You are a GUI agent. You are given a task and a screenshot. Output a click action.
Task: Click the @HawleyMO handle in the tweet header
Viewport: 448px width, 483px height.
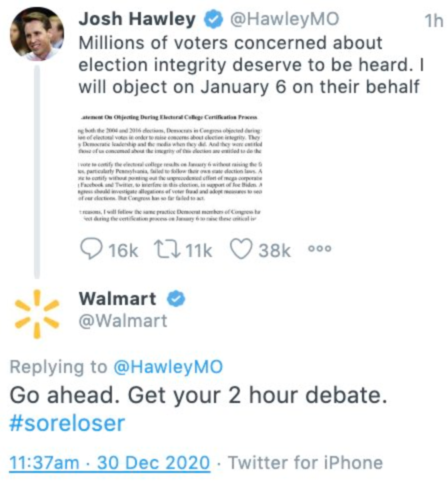click(284, 19)
